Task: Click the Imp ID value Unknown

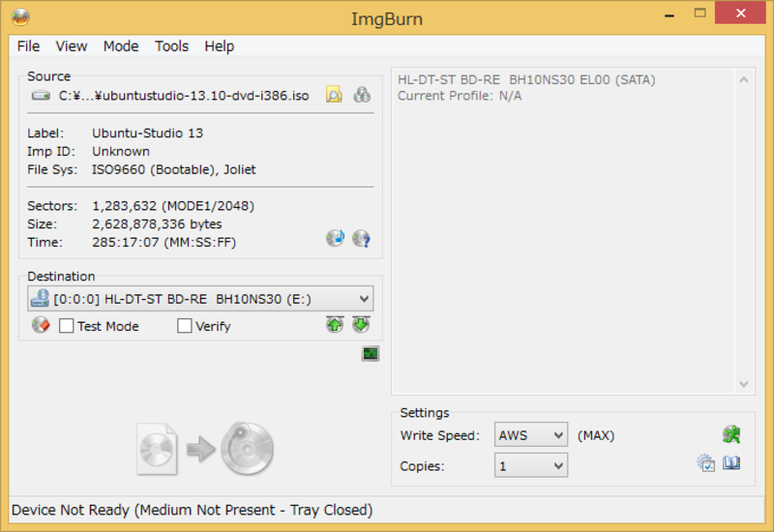Action: tap(121, 152)
